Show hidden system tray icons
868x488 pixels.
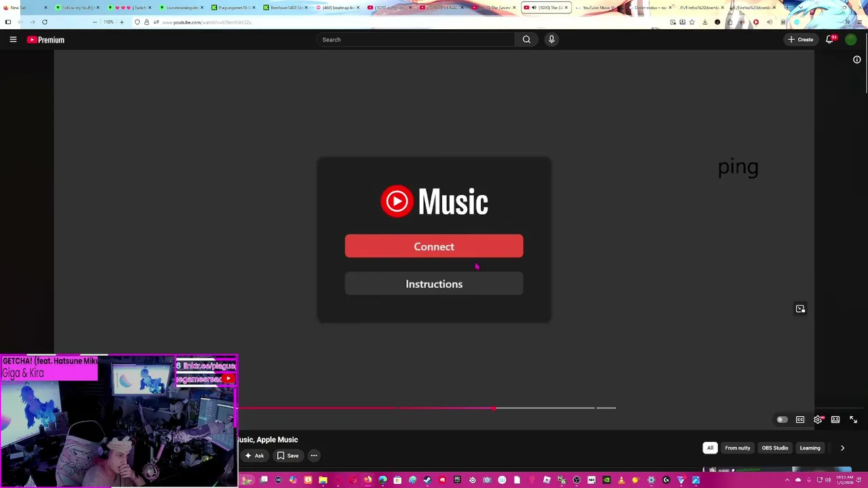click(787, 480)
